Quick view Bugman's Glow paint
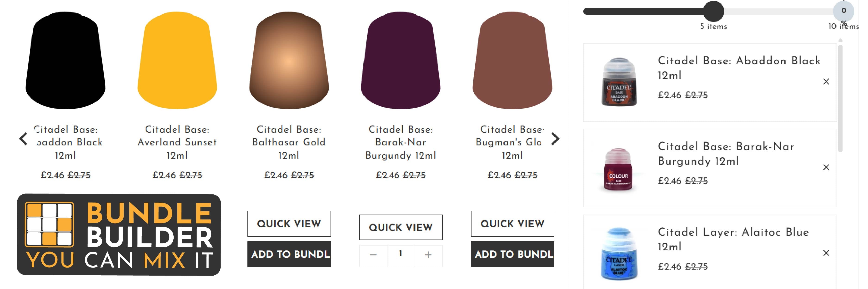Image resolution: width=868 pixels, height=289 pixels. 512,224
